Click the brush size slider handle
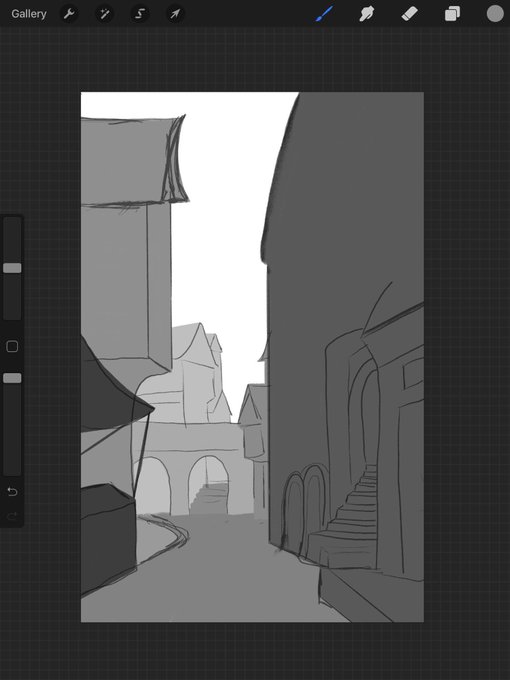This screenshot has height=680, width=510. (x=12, y=268)
